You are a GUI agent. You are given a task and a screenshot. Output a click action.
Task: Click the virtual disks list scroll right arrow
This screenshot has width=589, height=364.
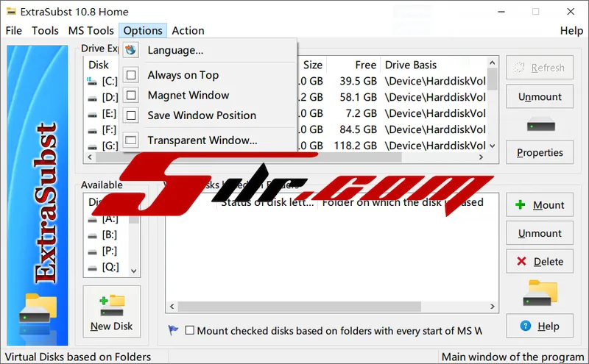click(493, 307)
